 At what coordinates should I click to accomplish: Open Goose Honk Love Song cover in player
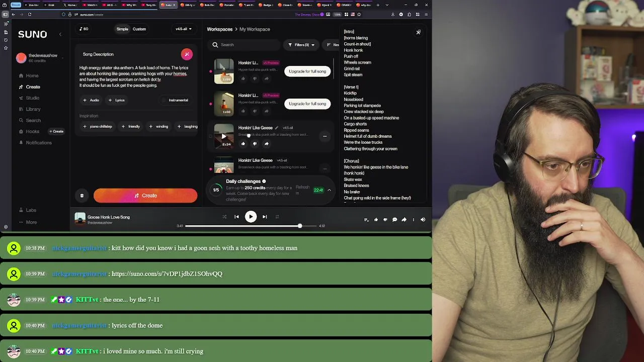(x=80, y=219)
